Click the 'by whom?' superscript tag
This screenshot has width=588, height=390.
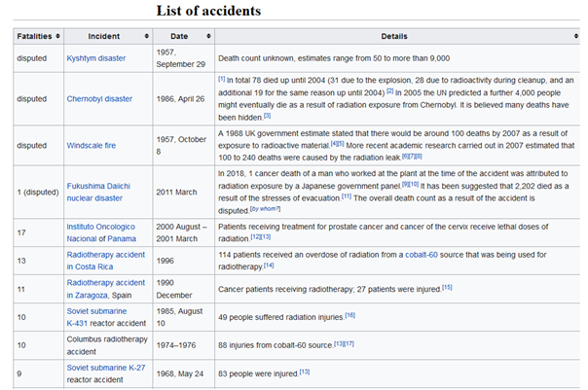click(x=266, y=208)
